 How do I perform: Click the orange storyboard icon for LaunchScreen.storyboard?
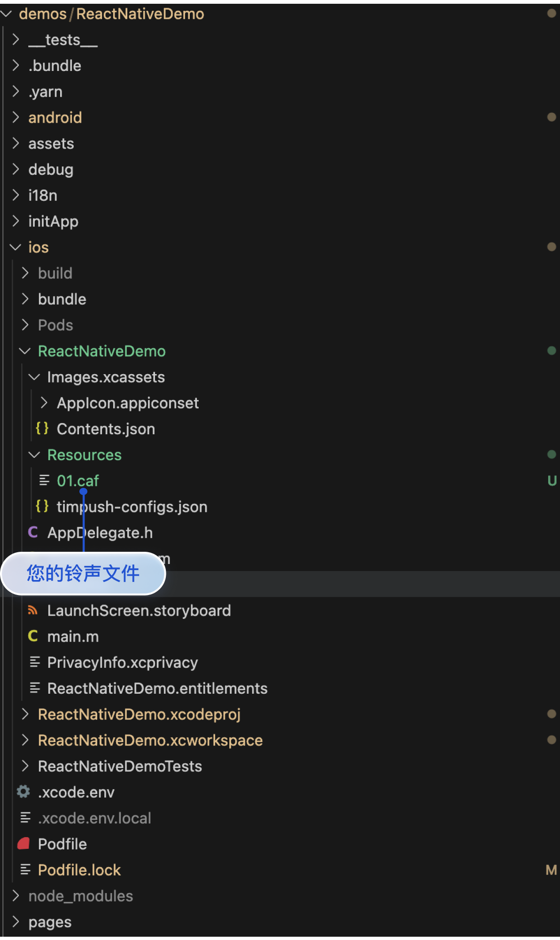pyautogui.click(x=33, y=611)
